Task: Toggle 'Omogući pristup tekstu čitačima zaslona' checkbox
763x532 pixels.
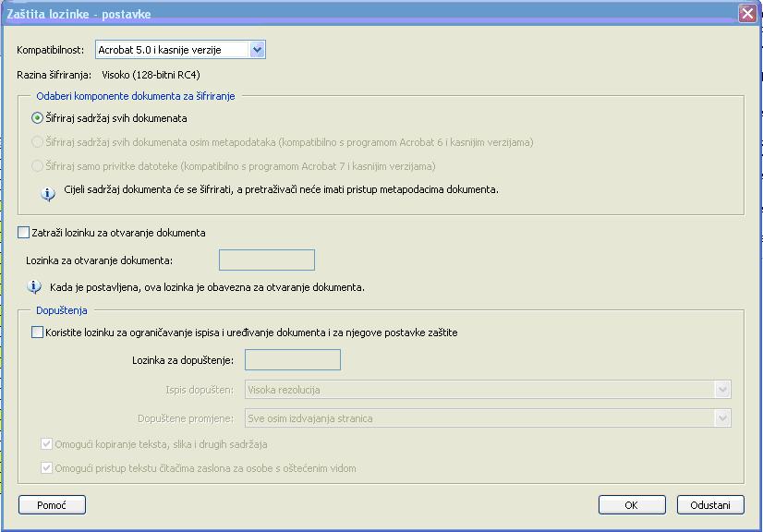Action: (x=46, y=468)
